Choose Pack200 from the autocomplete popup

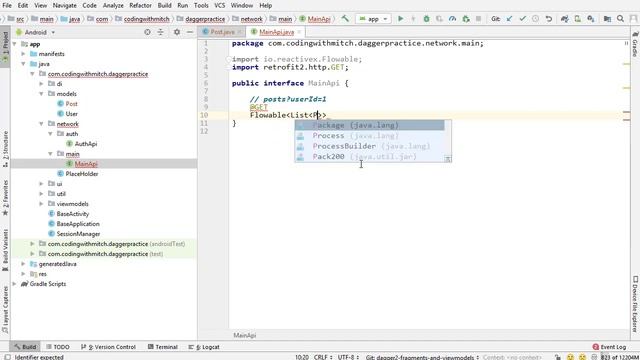coord(370,156)
